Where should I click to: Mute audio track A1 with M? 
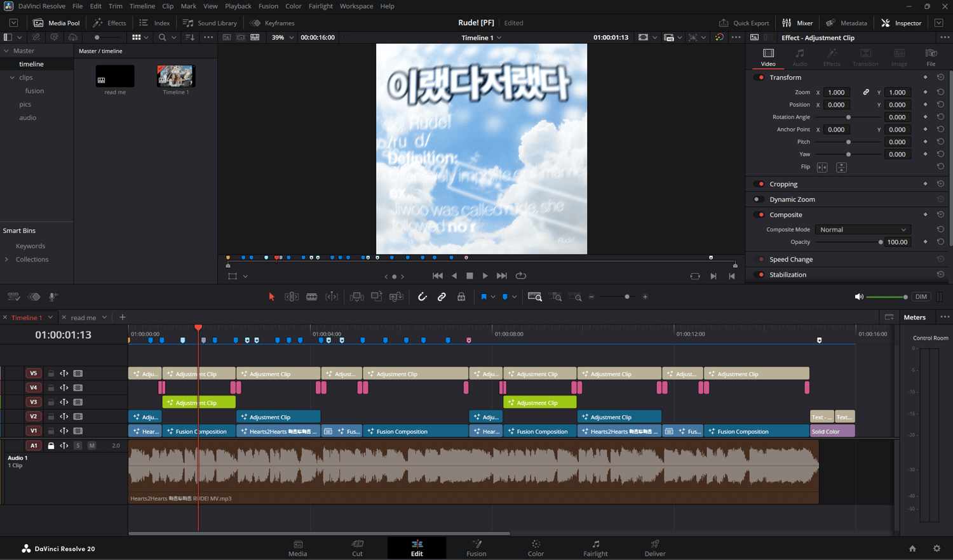(91, 446)
